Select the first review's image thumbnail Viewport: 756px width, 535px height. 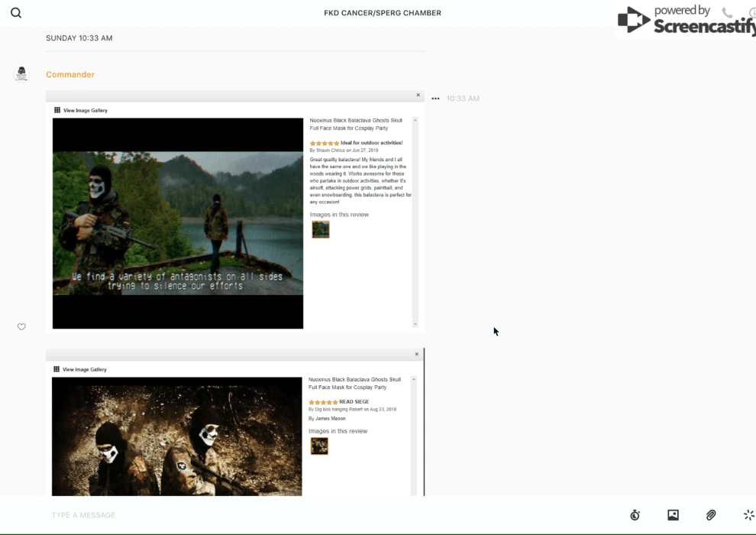pyautogui.click(x=320, y=229)
